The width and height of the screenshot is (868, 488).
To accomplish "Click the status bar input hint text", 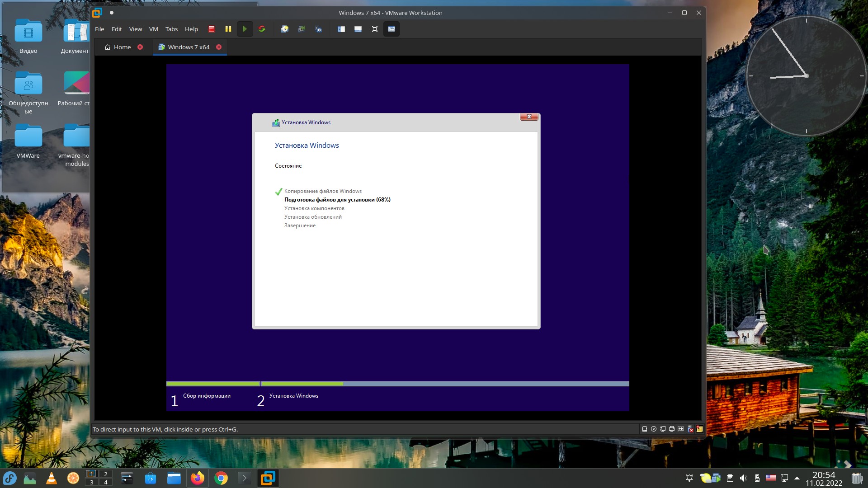I will 165,429.
